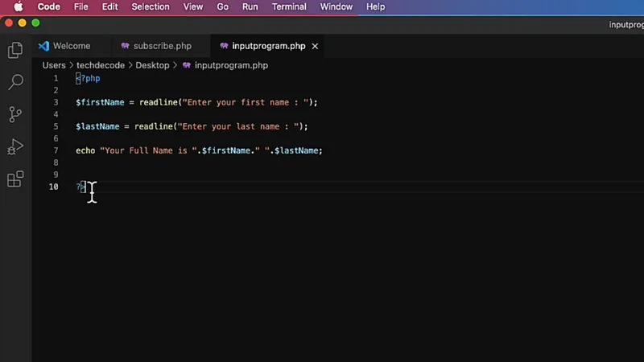
Task: Click line number 7 in the gutter
Action: (x=55, y=150)
